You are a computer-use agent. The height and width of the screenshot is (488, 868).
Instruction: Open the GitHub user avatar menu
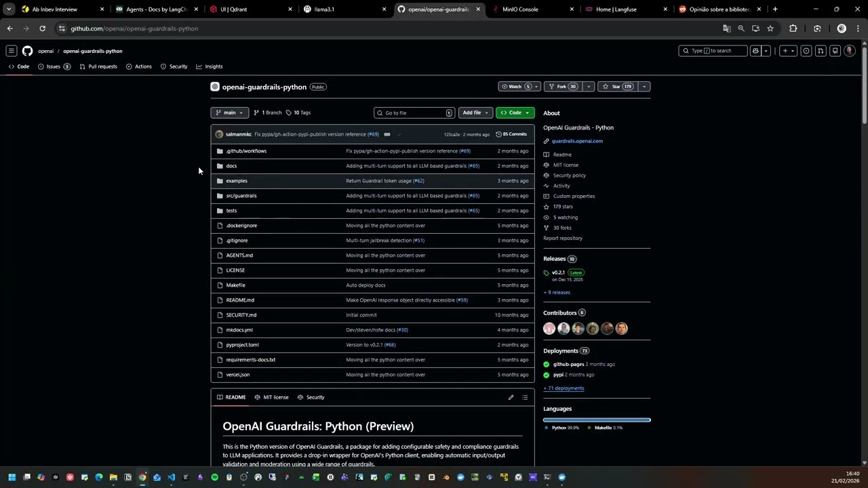coord(850,51)
